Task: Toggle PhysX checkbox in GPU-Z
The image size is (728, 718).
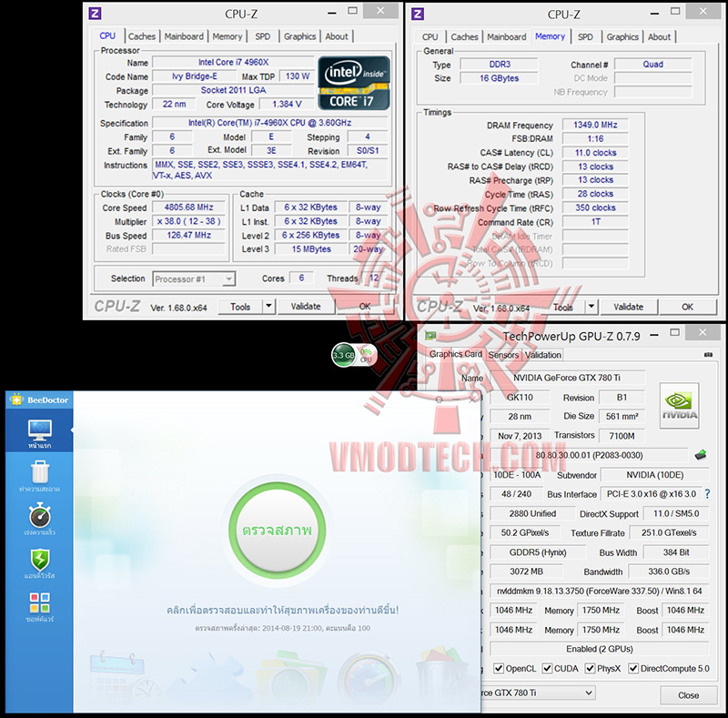Action: (590, 668)
